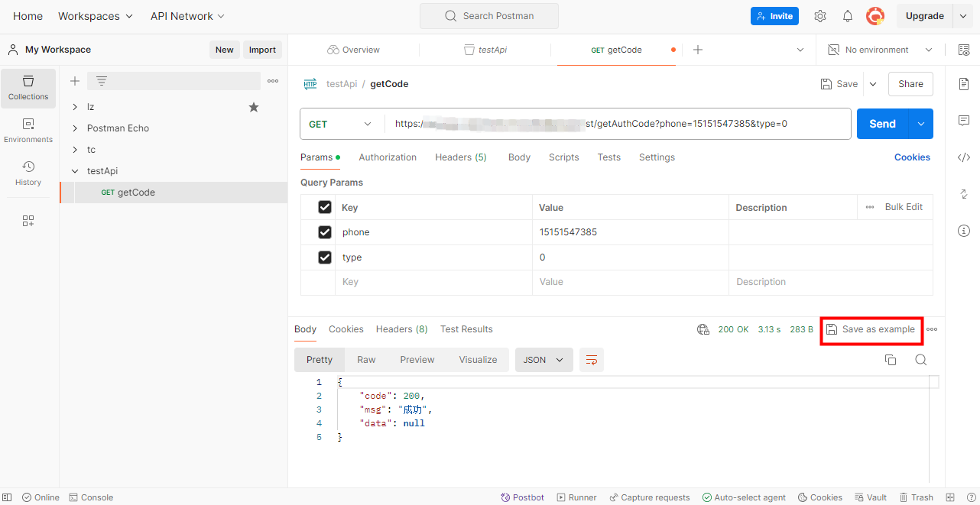Click the Invite button
The width and height of the screenshot is (980, 505).
(x=774, y=16)
